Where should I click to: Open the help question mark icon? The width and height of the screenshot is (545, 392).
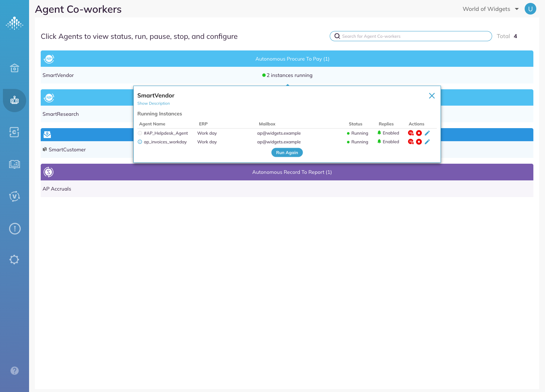15,371
